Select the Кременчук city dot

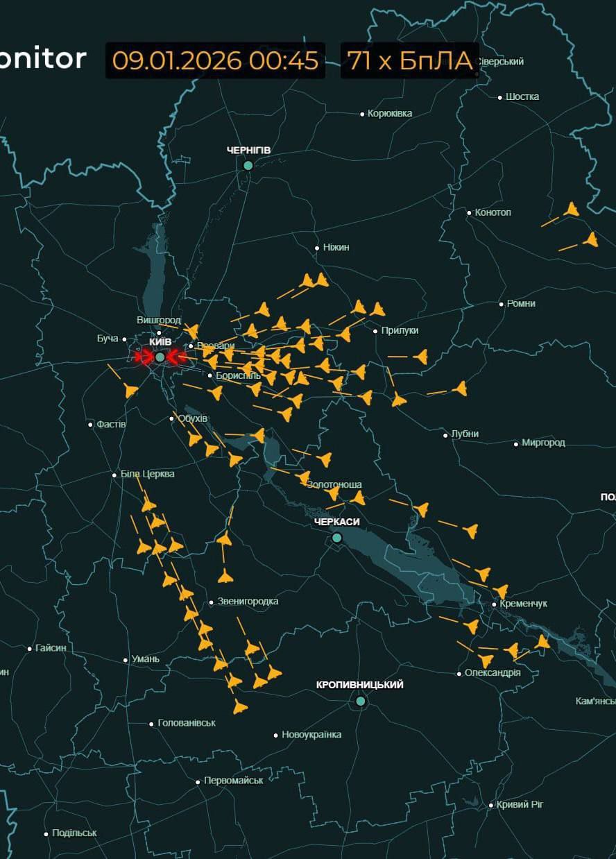494,604
